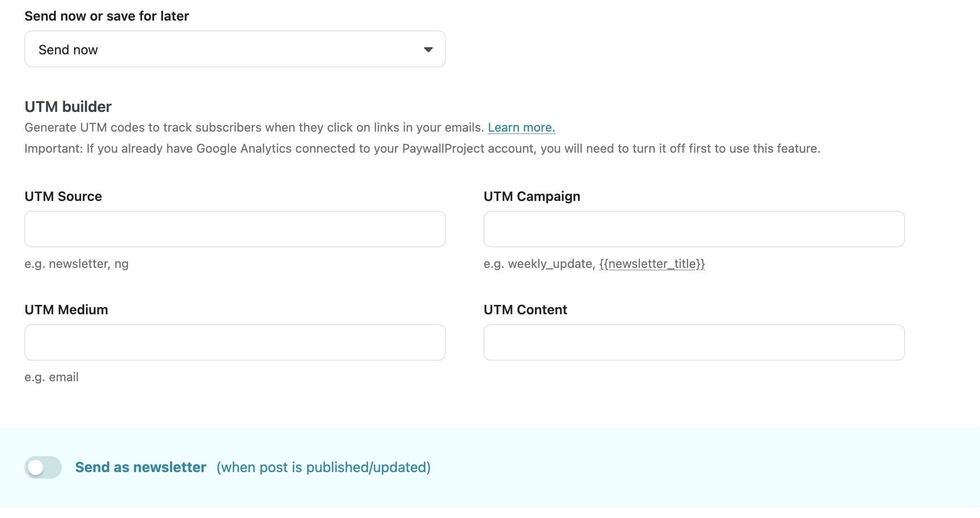Select the UTM Medium text box

[234, 342]
